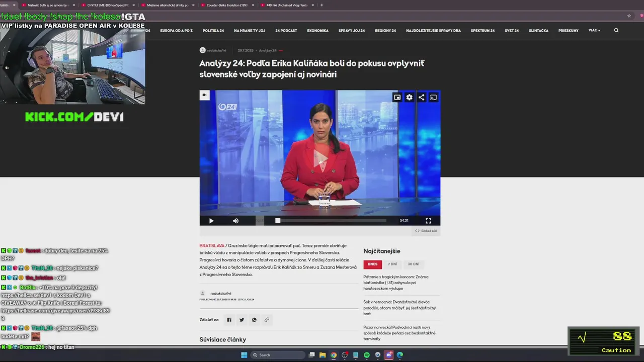The image size is (644, 362).
Task: Mute the video using the speaker icon
Action: tap(235, 221)
